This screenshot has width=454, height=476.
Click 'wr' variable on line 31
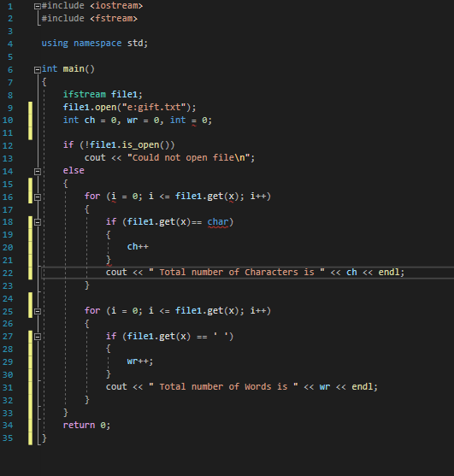[x=325, y=387]
